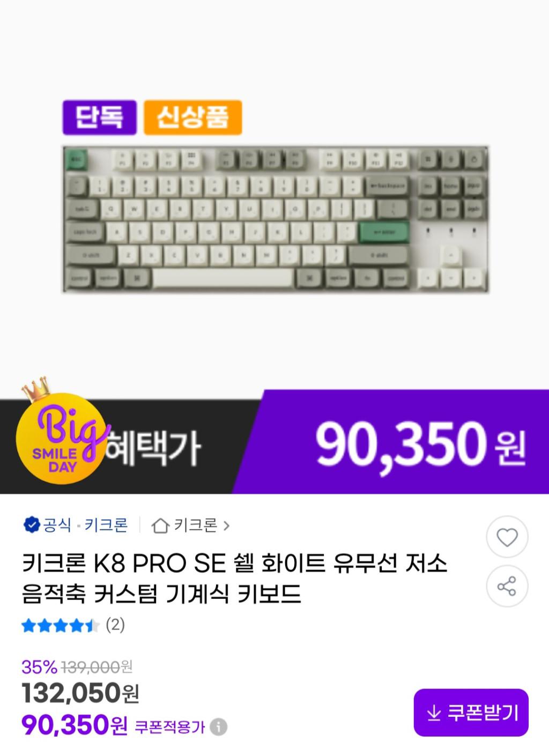Screen dimensions: 549x756
Task: Tap the download arrow in 쿠폰받기
Action: [433, 713]
